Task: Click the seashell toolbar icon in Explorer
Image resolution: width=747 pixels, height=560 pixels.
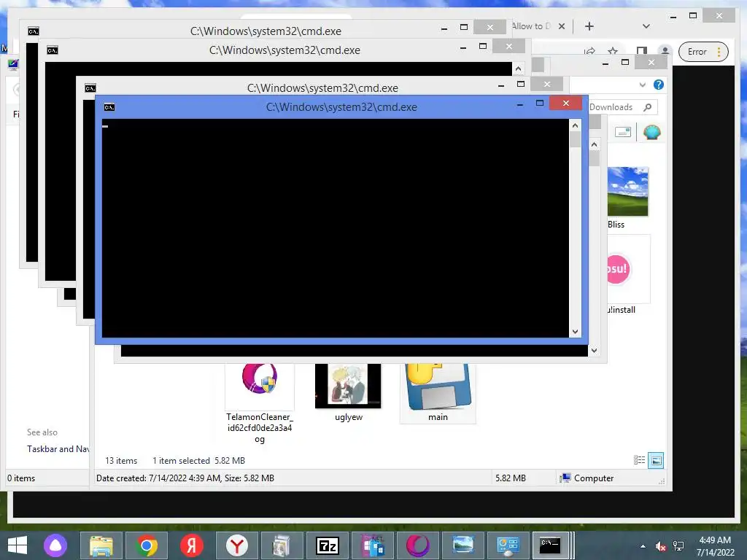Action: (x=651, y=132)
